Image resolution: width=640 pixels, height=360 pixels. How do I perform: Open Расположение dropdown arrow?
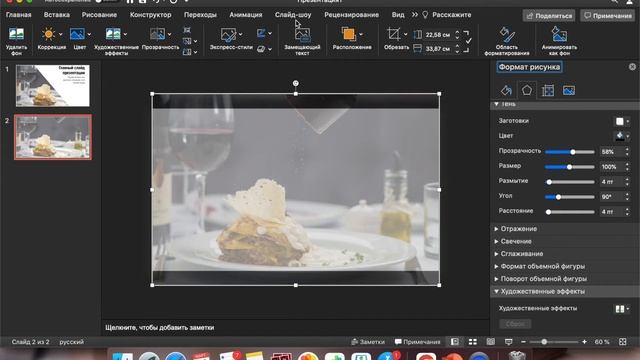coord(361,34)
